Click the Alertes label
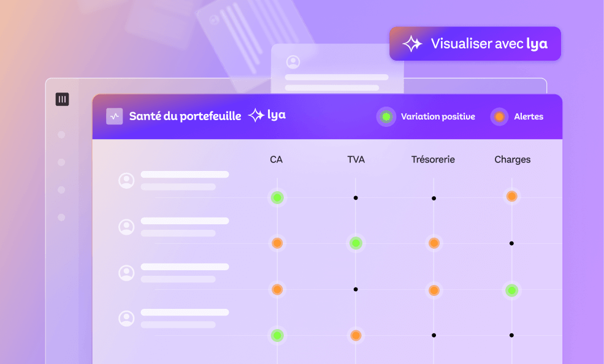This screenshot has height=364, width=604. [529, 116]
